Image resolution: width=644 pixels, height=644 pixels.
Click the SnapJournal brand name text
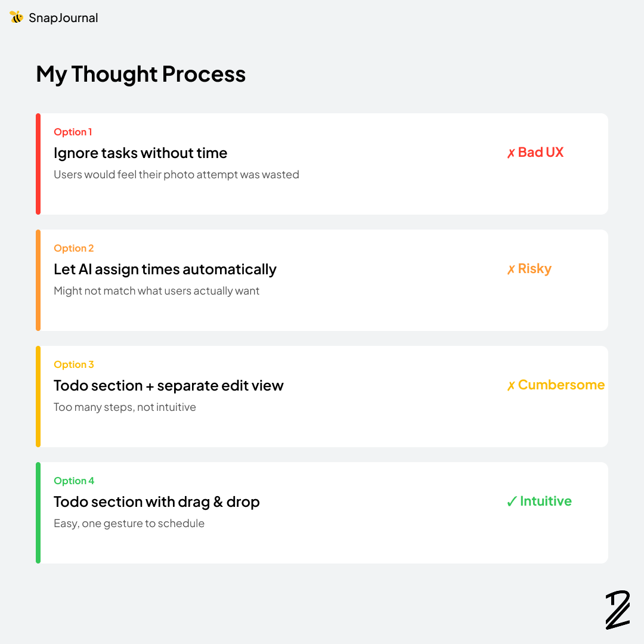coord(63,18)
